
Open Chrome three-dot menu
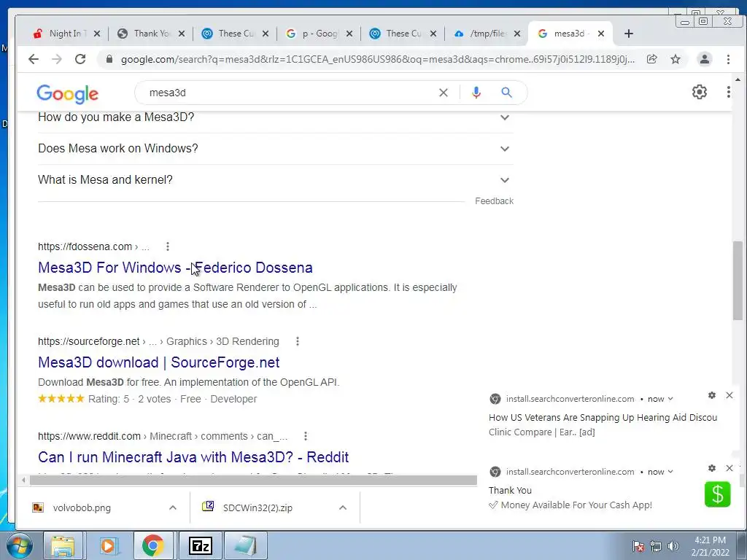point(729,59)
